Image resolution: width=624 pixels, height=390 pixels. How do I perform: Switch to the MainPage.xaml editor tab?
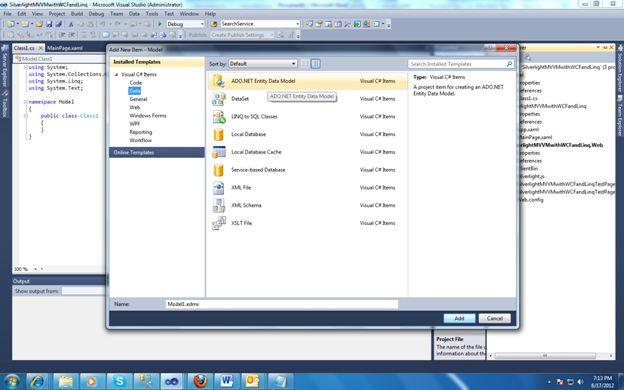[65, 48]
